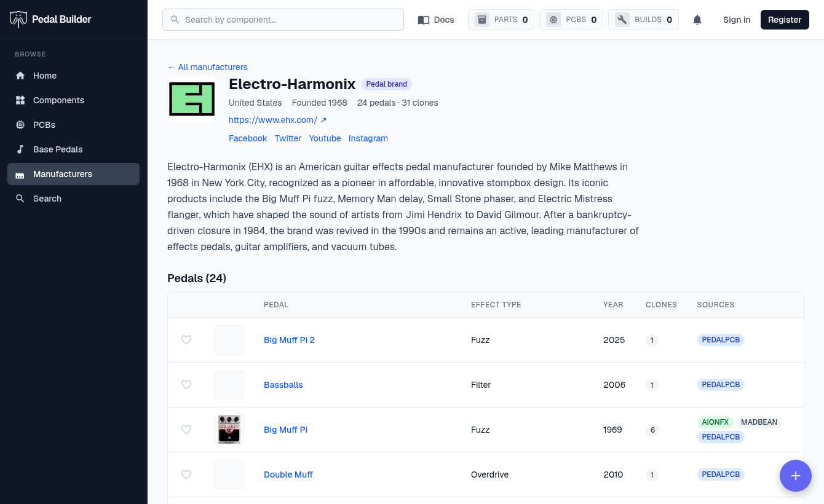Open the ehx.com website link
Viewport: 824px width, 504px height.
(278, 120)
